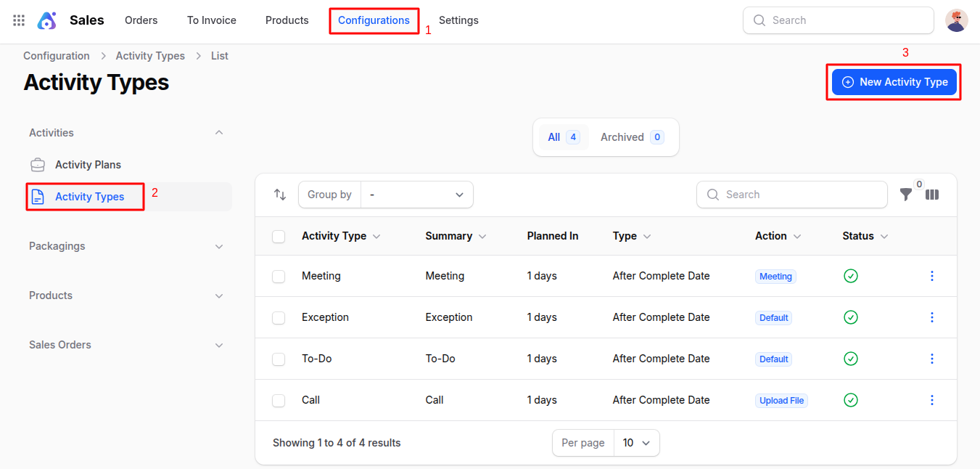Click the Activity Types document icon
980x469 pixels.
(38, 196)
